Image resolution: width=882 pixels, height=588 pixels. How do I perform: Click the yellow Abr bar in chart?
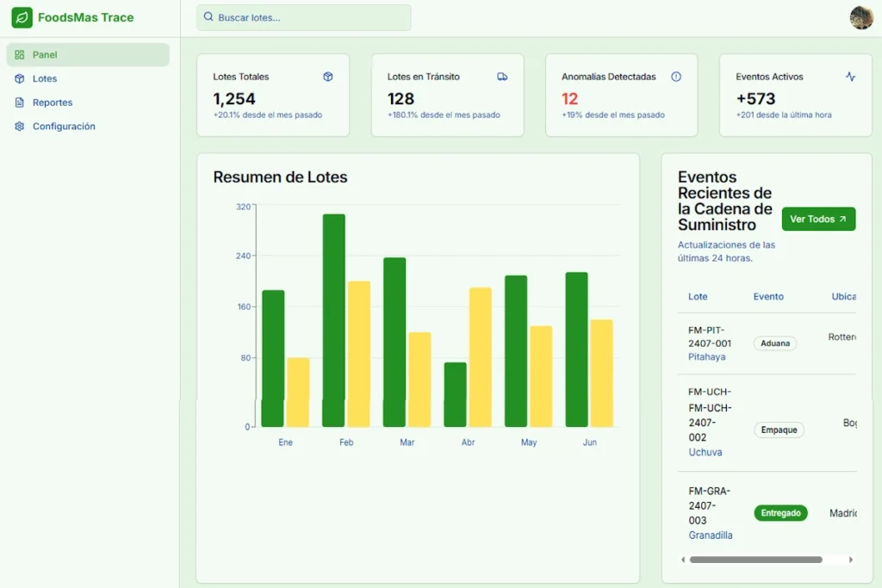pyautogui.click(x=480, y=356)
